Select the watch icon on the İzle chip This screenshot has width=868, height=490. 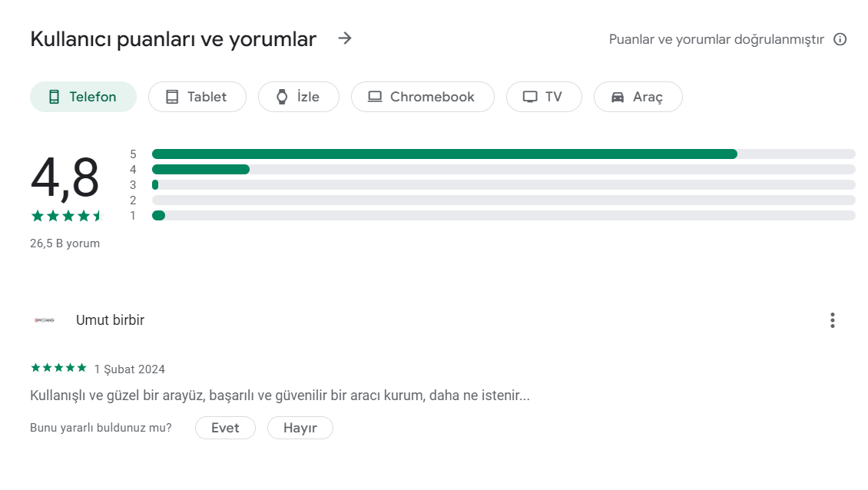[x=281, y=96]
